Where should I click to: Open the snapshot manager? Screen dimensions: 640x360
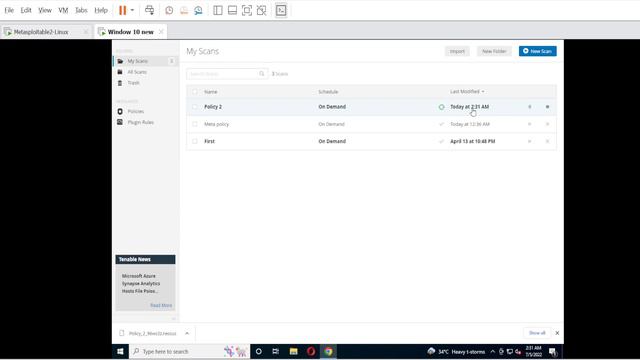point(198,11)
